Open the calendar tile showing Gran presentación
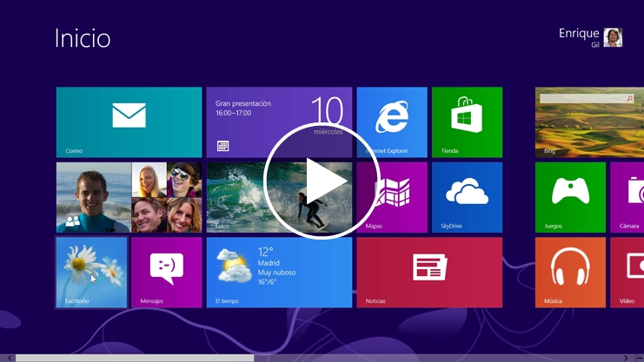This screenshot has width=644, height=362. (279, 122)
